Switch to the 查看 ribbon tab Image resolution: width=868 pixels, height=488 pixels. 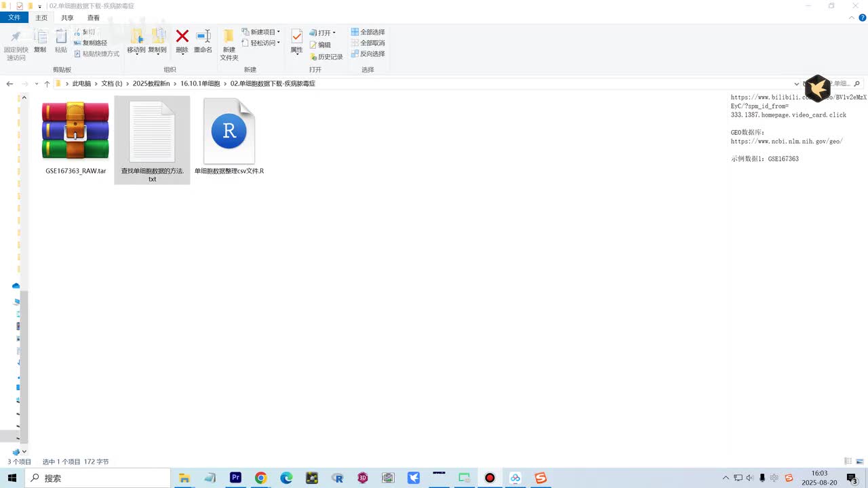pos(93,18)
